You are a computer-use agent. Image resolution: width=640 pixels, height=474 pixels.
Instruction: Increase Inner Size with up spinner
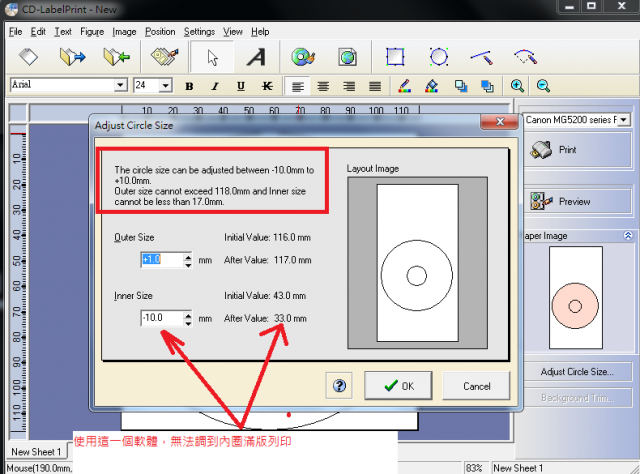coord(188,315)
